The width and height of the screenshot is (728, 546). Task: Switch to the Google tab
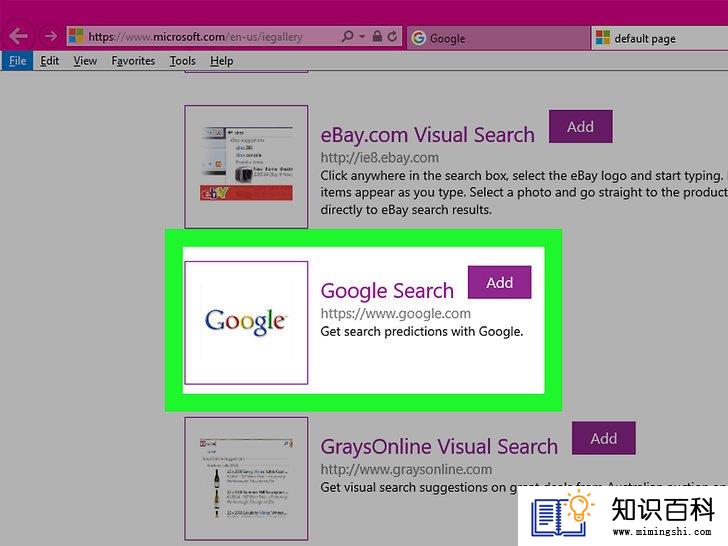click(x=498, y=38)
